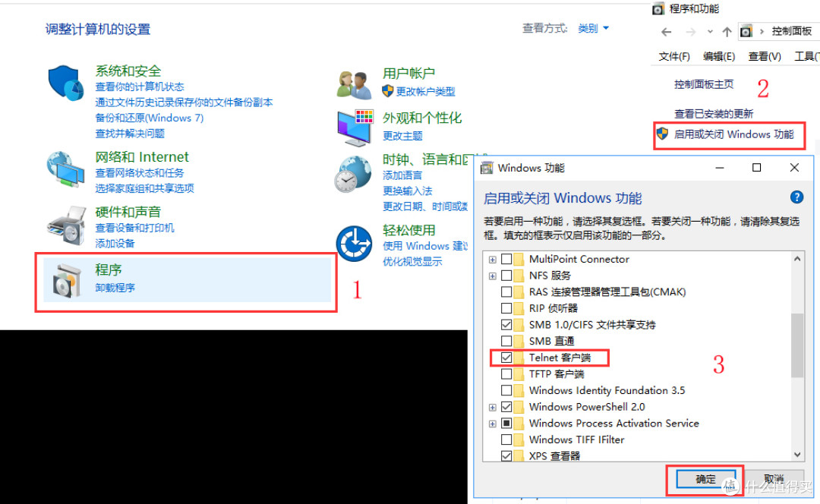This screenshot has height=504, width=820.
Task: Enable the TFTP 客户端 checkbox
Action: (x=506, y=374)
